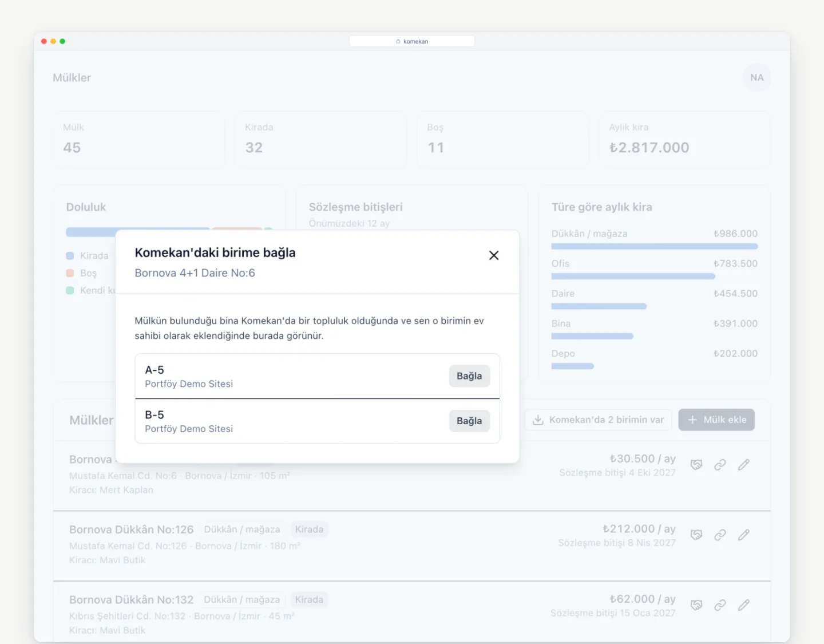Click link icon for Bornova Dükkân No:132
The width and height of the screenshot is (824, 644).
click(720, 605)
